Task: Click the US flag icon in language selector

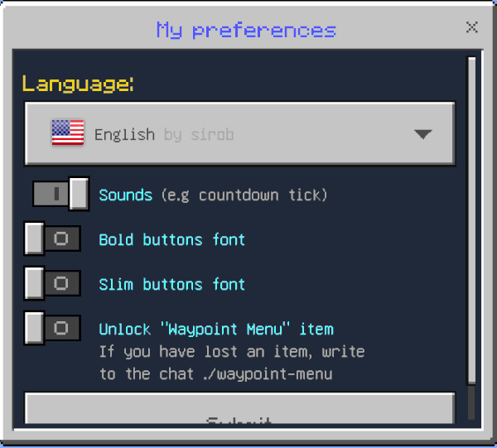Action: tap(68, 133)
